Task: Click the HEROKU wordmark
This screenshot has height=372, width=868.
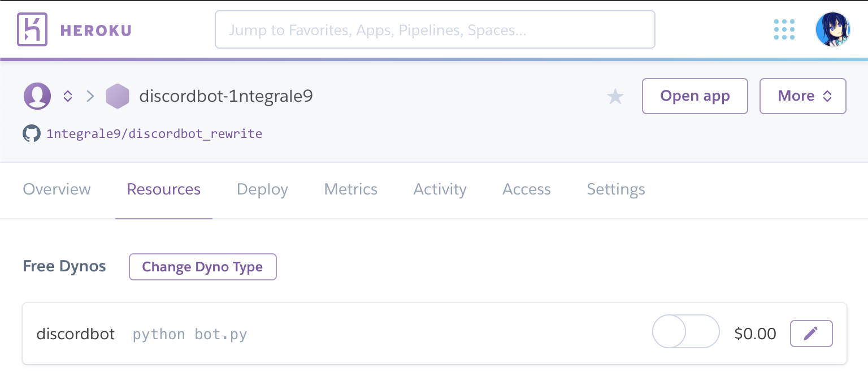Action: (96, 31)
